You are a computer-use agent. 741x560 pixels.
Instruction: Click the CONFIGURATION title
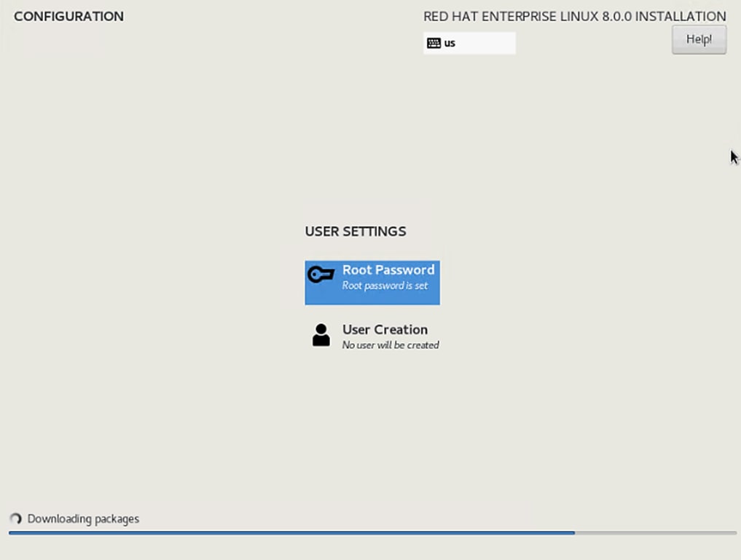[x=69, y=17]
